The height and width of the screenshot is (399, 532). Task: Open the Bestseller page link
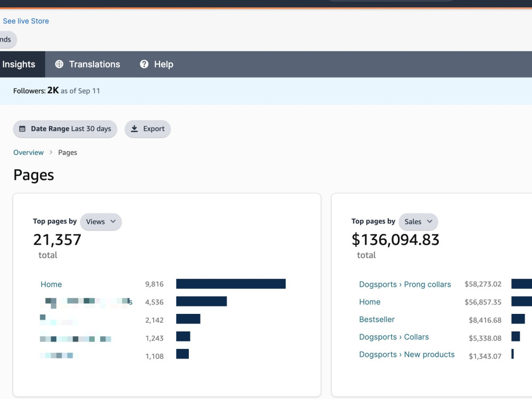[x=377, y=319]
